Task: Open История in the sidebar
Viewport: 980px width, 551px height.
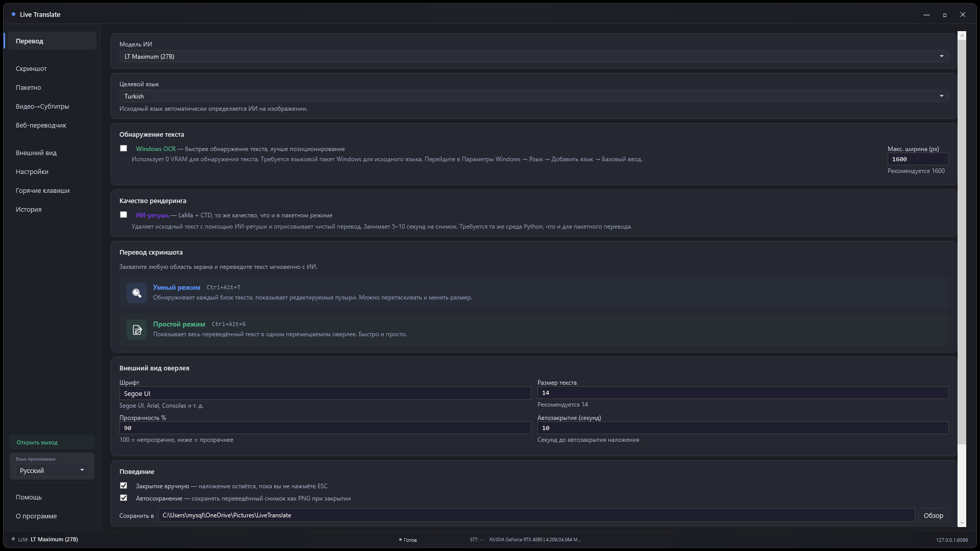Action: tap(52, 209)
